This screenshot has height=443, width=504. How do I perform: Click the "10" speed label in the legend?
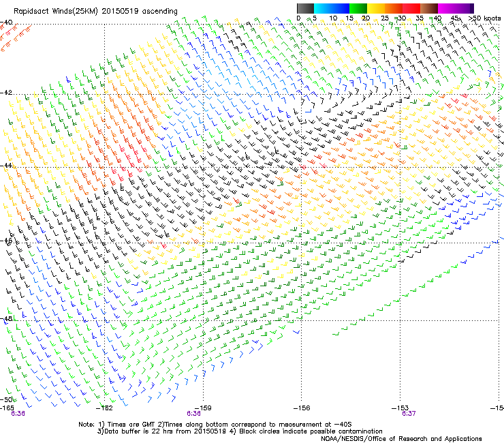click(x=333, y=18)
